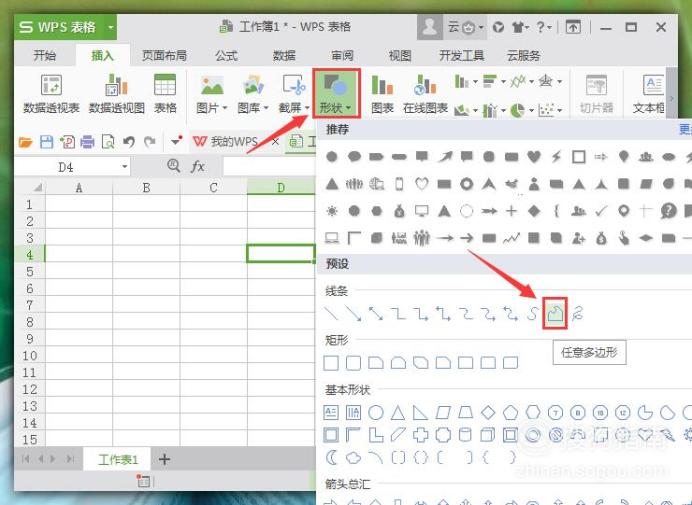Viewport: 692px width, 505px height.
Task: Open the 开发工具 ribbon tab
Action: (462, 56)
